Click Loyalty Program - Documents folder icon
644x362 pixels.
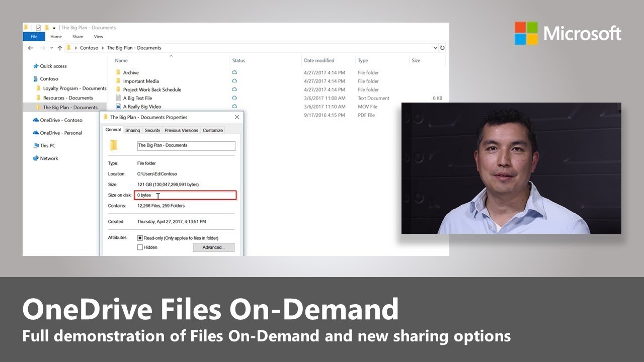coord(39,88)
